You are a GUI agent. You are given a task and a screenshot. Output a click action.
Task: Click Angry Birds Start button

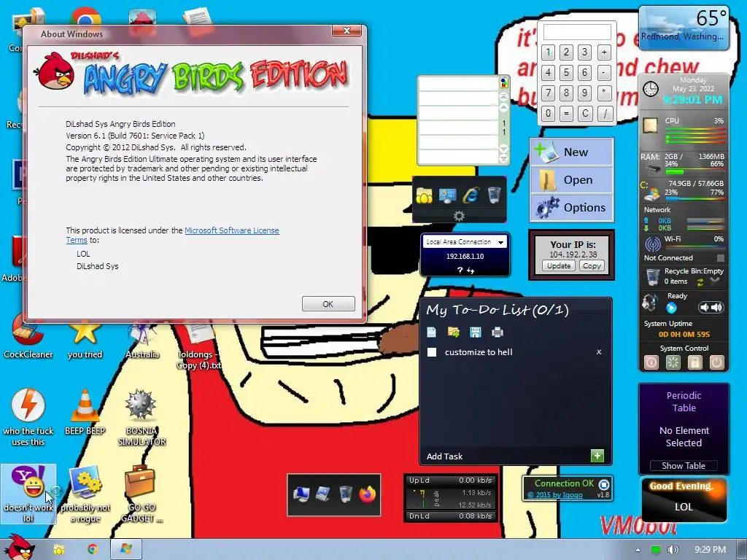20,548
